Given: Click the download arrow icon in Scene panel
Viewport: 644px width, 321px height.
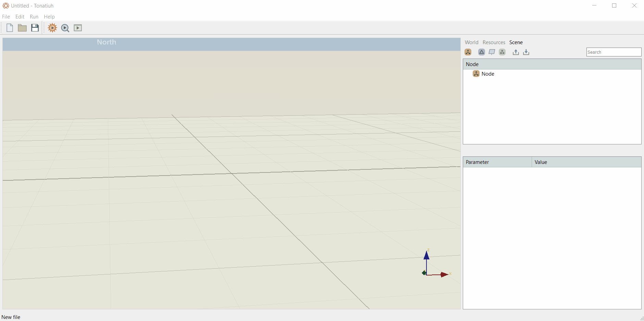Looking at the screenshot, I should click(x=526, y=52).
